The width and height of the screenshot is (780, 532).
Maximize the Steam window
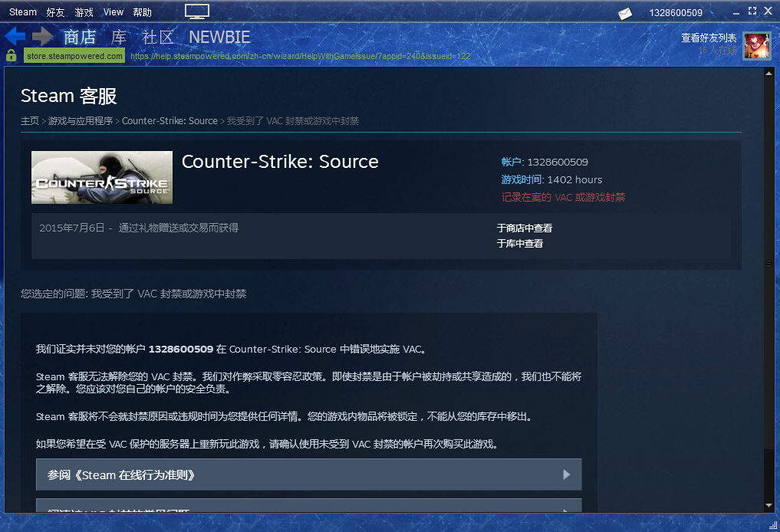(752, 11)
